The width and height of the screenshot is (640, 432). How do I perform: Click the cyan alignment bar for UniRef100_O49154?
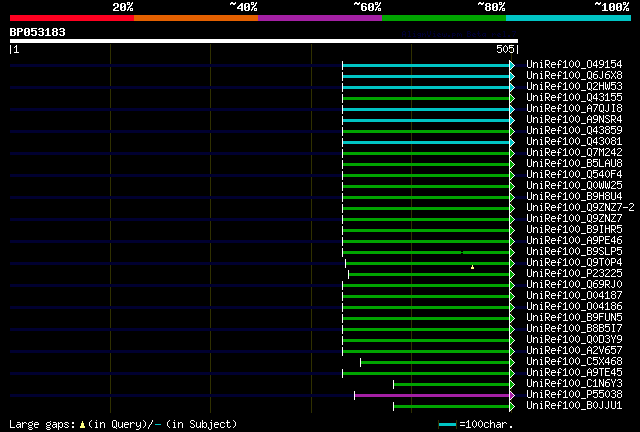pyautogui.click(x=426, y=65)
